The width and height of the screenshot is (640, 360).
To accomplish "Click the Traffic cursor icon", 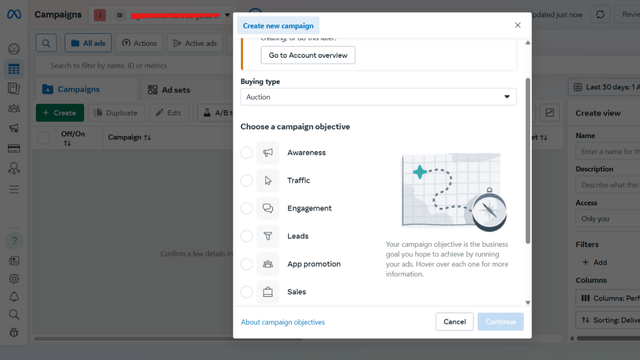I will (x=268, y=180).
